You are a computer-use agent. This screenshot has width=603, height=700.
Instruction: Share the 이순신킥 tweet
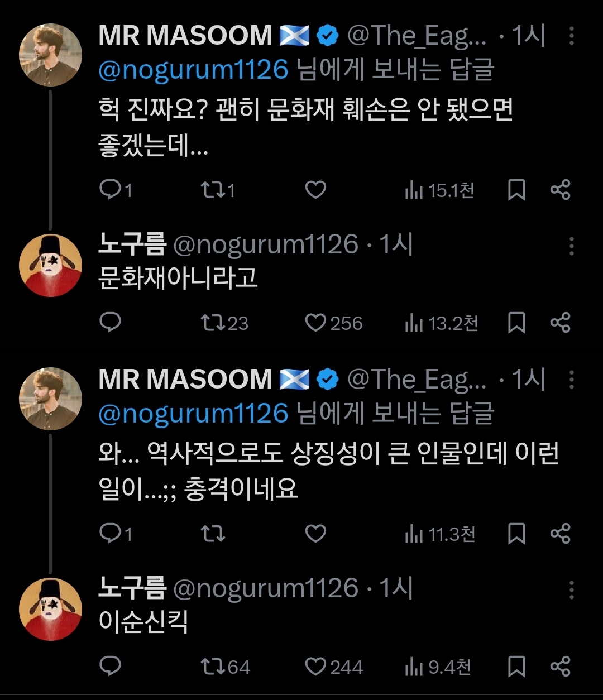560,667
